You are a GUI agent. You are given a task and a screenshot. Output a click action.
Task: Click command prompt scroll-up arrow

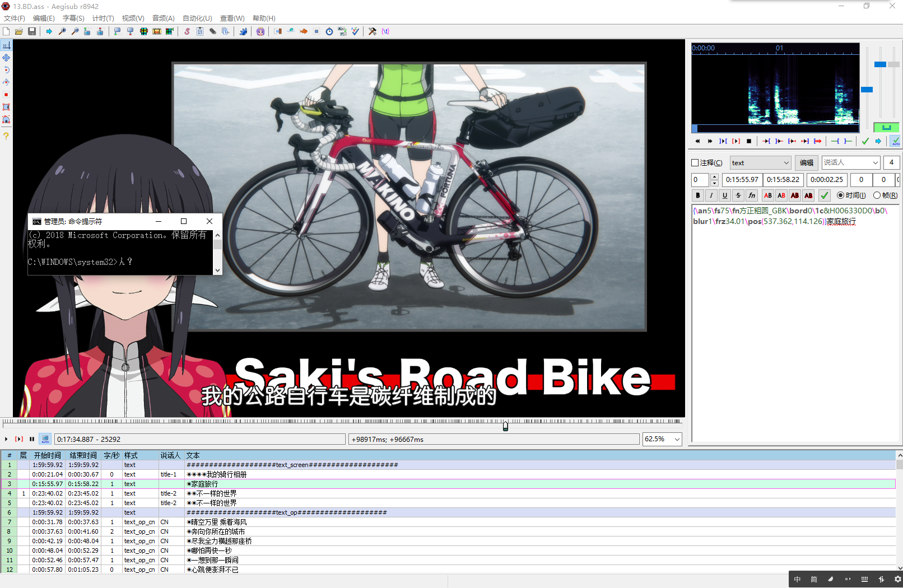click(x=218, y=235)
